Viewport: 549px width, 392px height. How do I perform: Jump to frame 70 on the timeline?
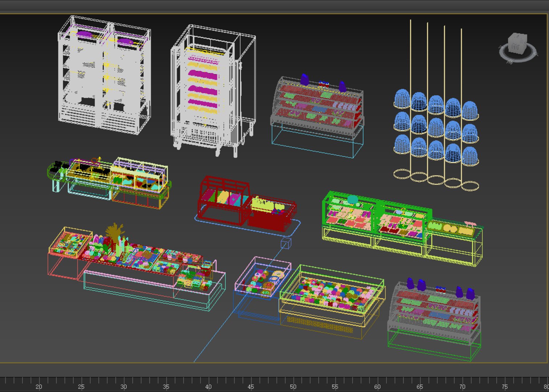[x=462, y=386]
